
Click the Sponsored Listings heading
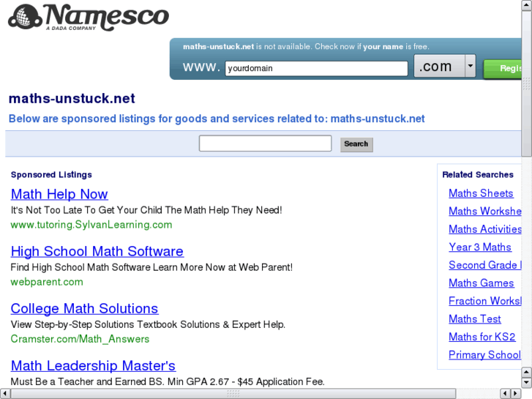[x=51, y=174]
